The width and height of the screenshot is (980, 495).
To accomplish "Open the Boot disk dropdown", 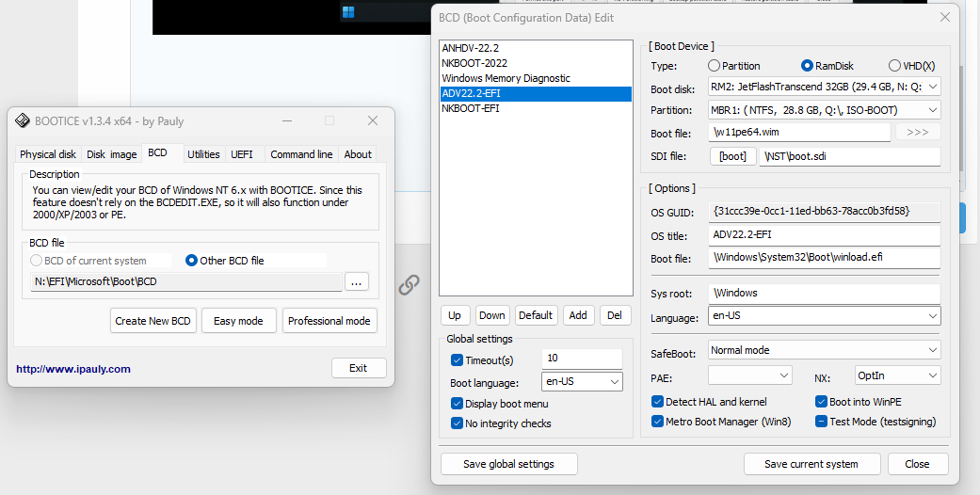I will pos(825,87).
